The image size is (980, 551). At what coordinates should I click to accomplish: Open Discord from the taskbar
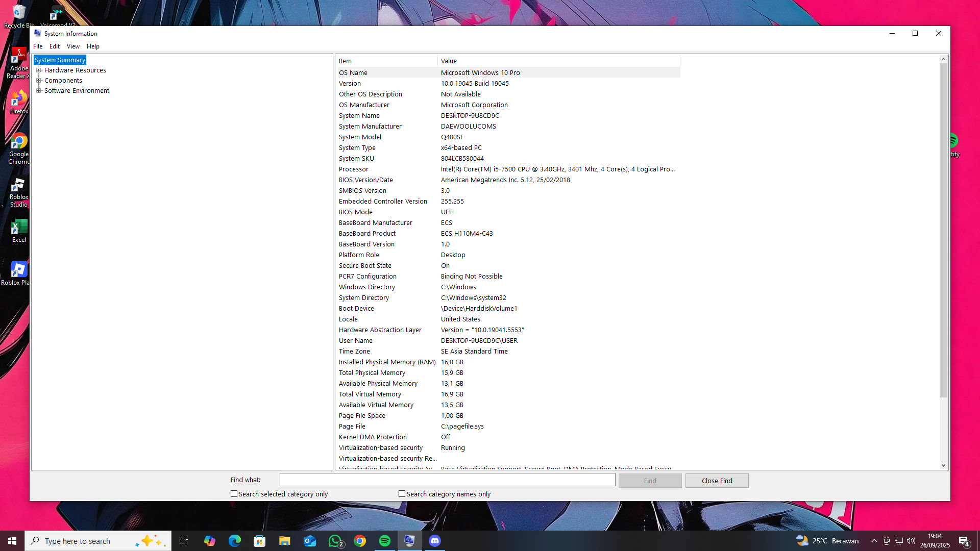435,541
